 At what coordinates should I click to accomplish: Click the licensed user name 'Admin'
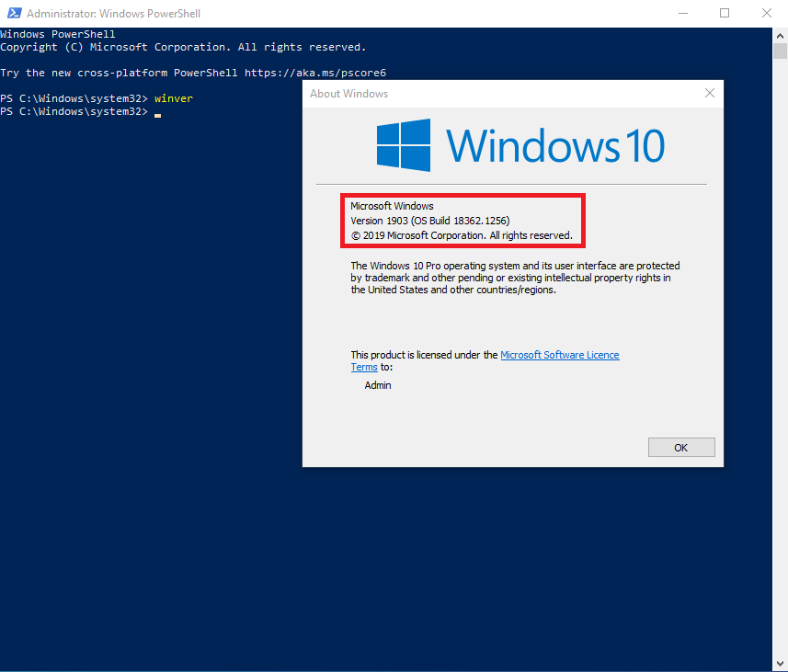378,385
